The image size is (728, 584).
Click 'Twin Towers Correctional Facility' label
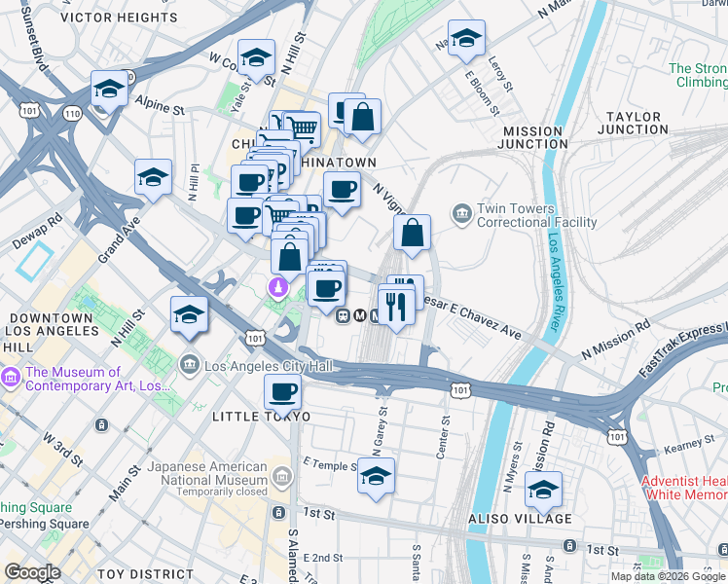536,215
